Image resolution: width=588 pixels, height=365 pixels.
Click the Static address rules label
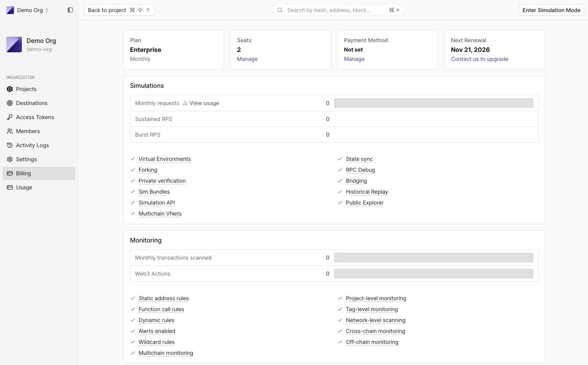point(164,298)
